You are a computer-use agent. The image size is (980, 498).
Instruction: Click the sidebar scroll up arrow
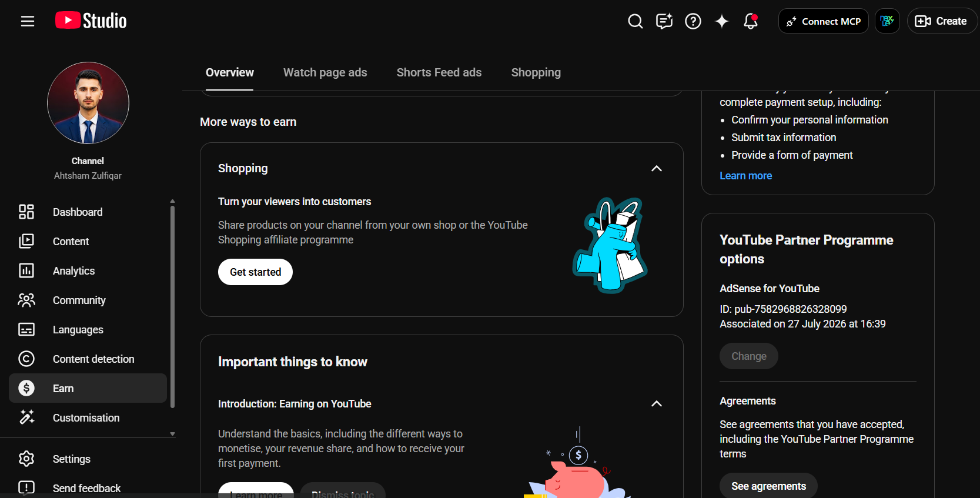click(x=172, y=201)
